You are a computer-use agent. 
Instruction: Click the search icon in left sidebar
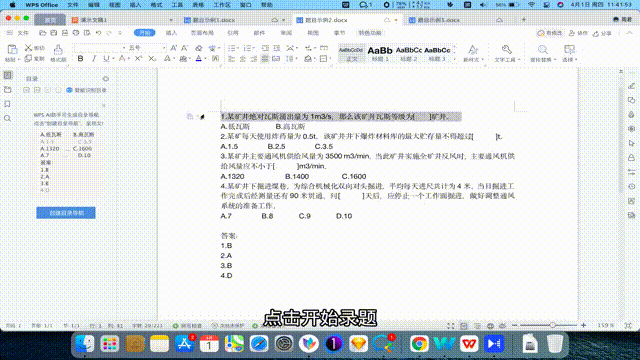coord(7,118)
